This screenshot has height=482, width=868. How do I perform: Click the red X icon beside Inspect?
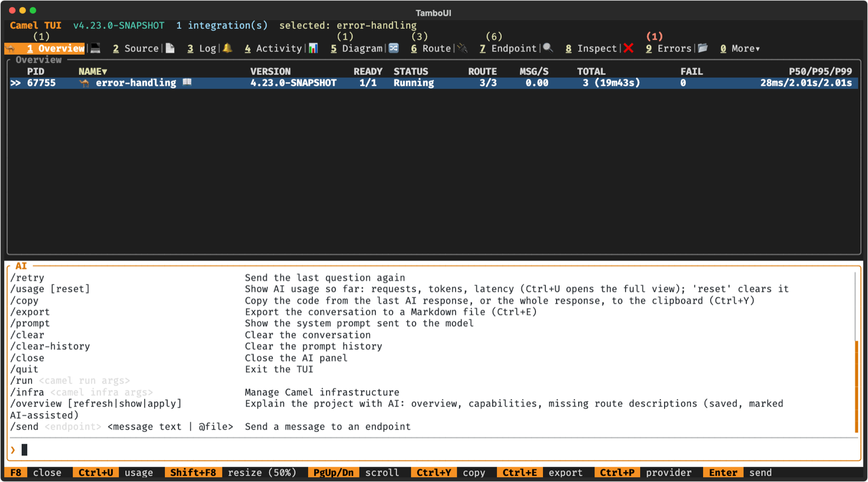pyautogui.click(x=629, y=48)
